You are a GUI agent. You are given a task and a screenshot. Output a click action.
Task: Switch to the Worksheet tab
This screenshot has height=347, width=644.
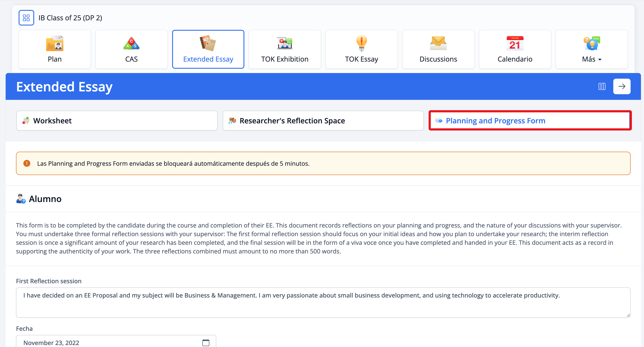point(117,121)
